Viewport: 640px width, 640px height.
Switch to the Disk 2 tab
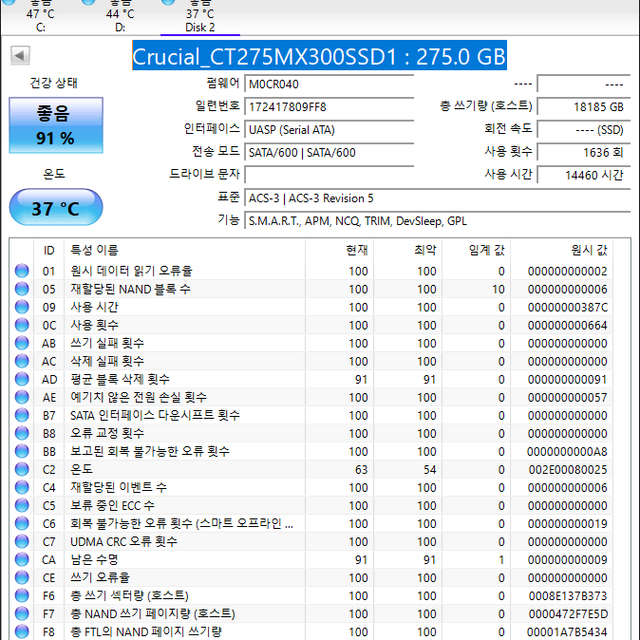pyautogui.click(x=200, y=17)
